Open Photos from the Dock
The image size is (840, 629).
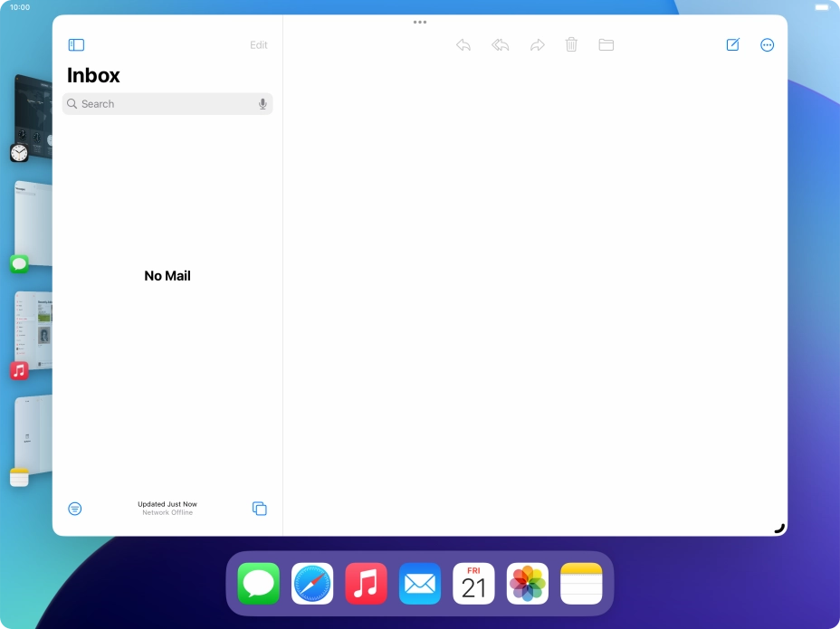click(528, 582)
